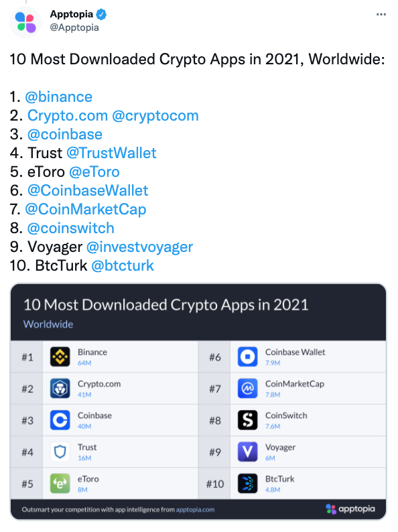This screenshot has height=532, width=398.
Task: Click the three-dot more options icon
Action: click(x=381, y=14)
